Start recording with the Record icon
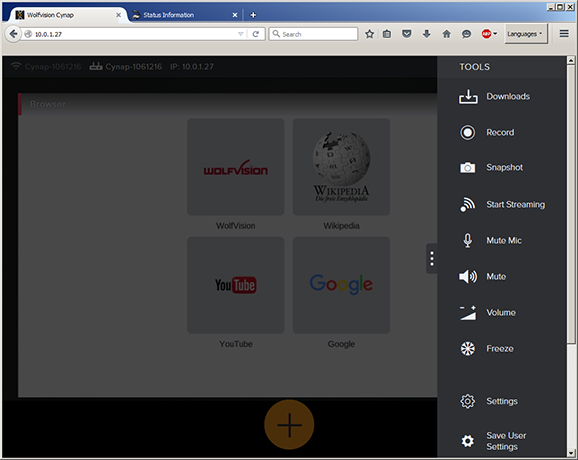Viewport: 578px width, 460px height. click(467, 132)
